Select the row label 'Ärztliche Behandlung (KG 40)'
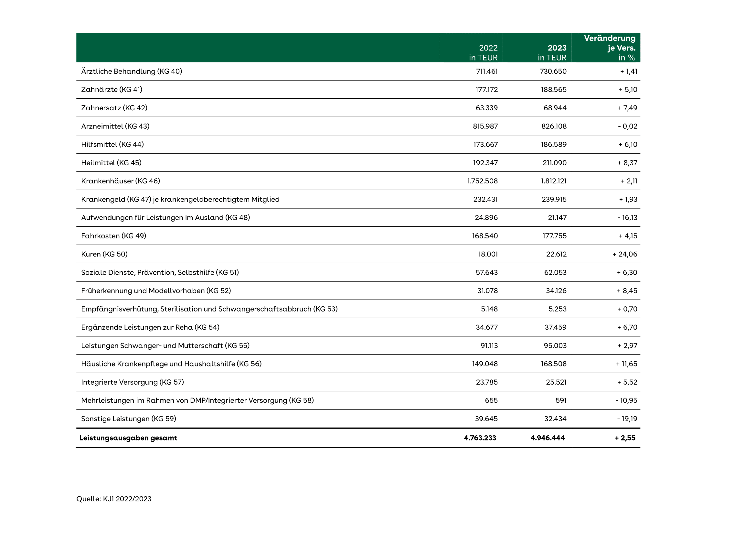The width and height of the screenshot is (756, 535). click(131, 71)
